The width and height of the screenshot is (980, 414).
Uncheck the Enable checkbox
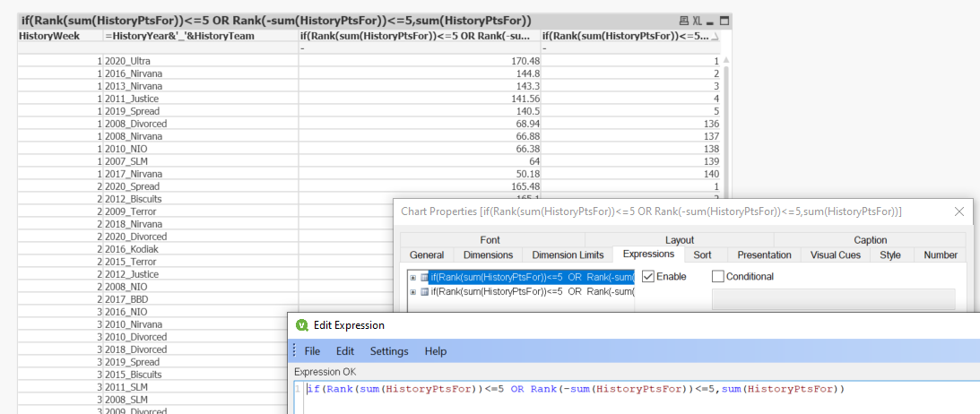pyautogui.click(x=648, y=277)
